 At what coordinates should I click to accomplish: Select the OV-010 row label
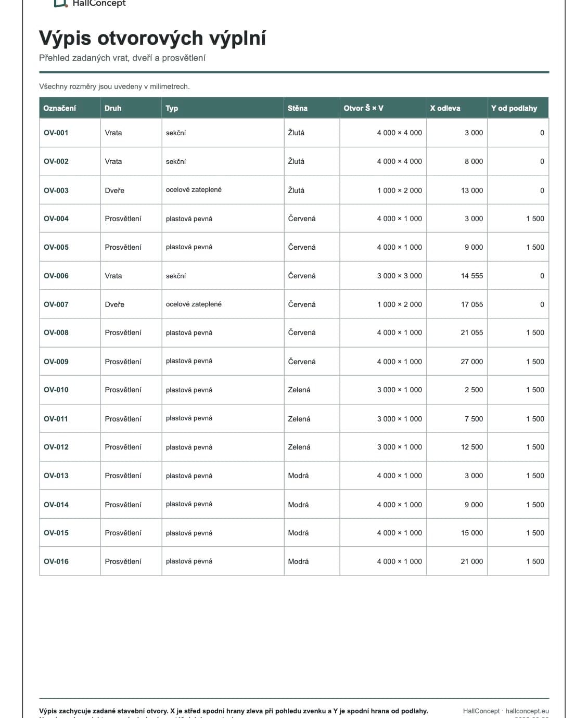pos(56,390)
